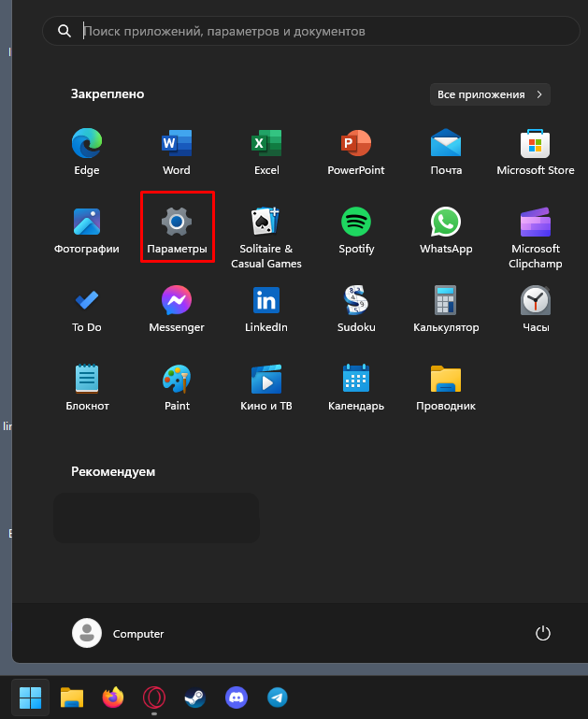Viewport: 588px width, 719px height.
Task: Open Календарь calendar app
Action: 356,388
